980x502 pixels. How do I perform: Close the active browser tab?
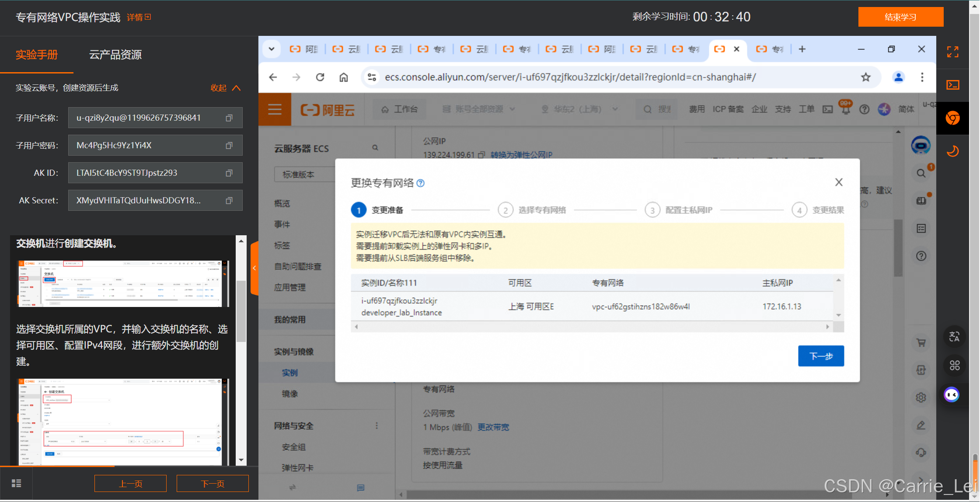736,49
